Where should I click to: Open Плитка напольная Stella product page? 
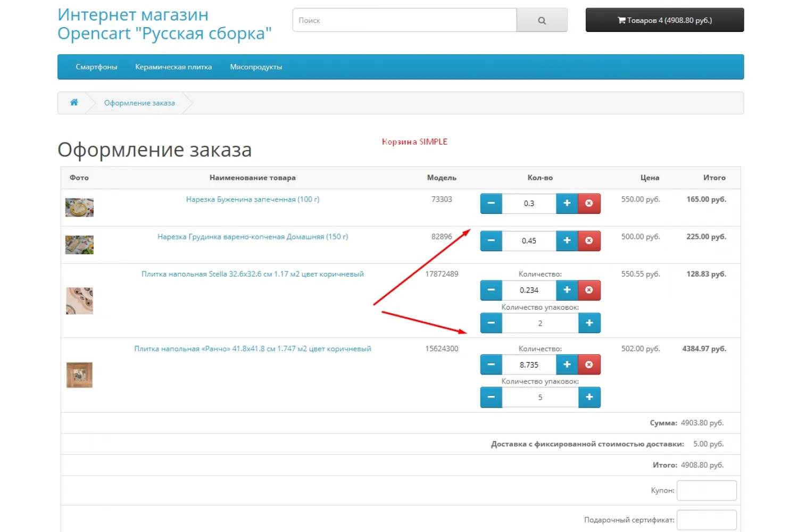coord(253,274)
